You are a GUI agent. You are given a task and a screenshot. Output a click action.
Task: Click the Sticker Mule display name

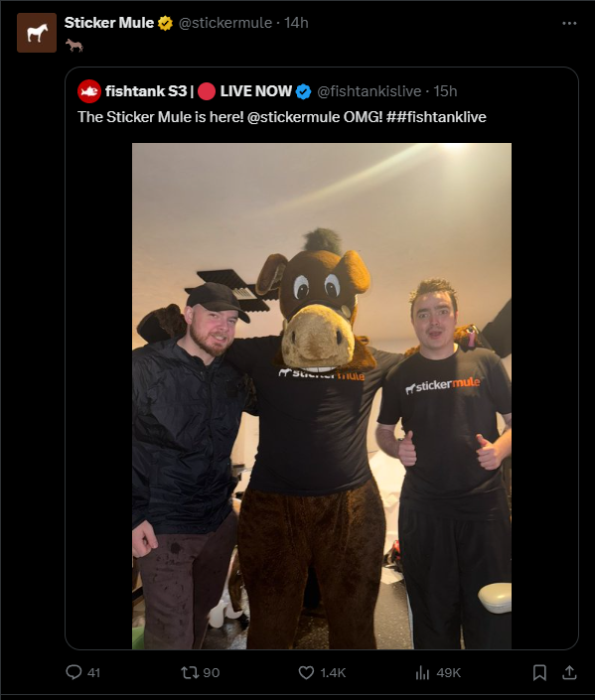109,23
